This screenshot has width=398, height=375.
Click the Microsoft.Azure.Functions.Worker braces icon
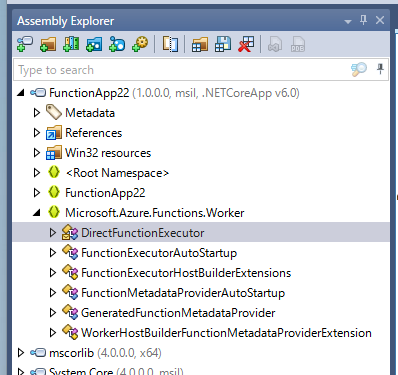point(54,212)
